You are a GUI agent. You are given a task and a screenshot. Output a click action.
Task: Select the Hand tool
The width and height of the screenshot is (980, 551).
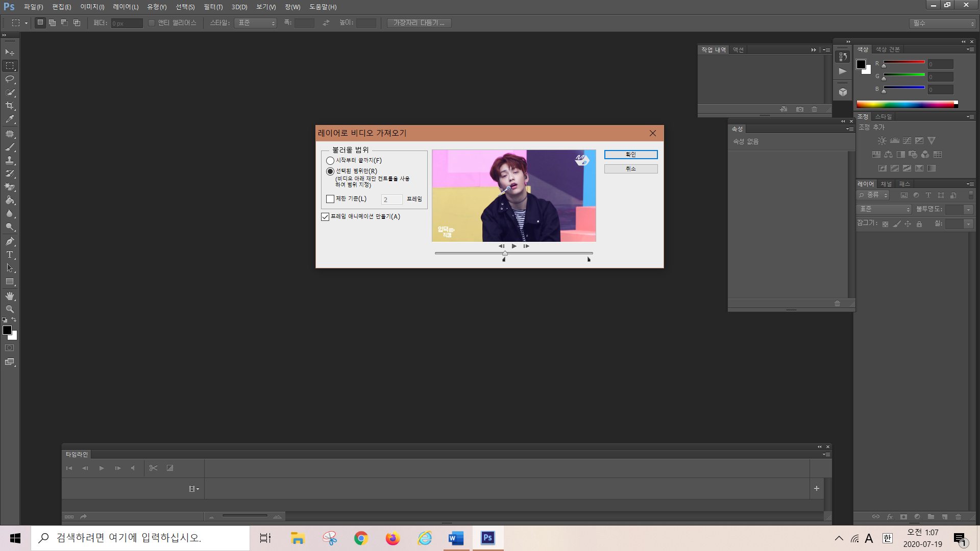pos(10,296)
